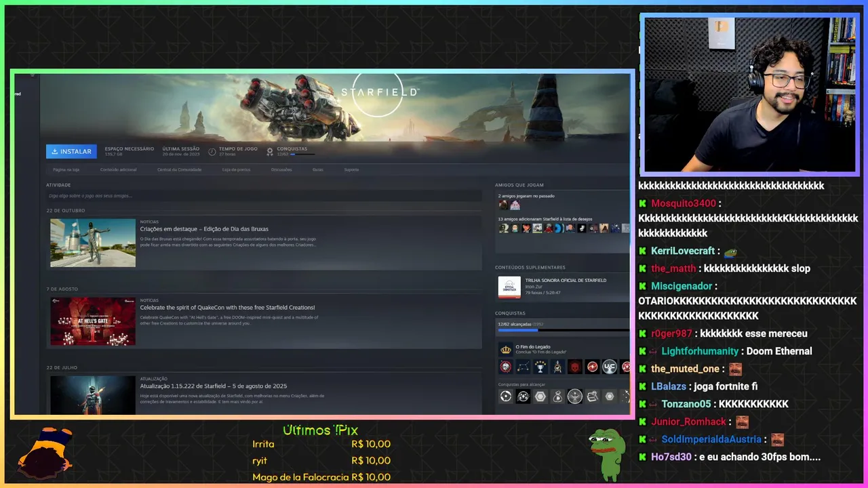Click the header Conquistas 12/62 progress bar

point(302,155)
